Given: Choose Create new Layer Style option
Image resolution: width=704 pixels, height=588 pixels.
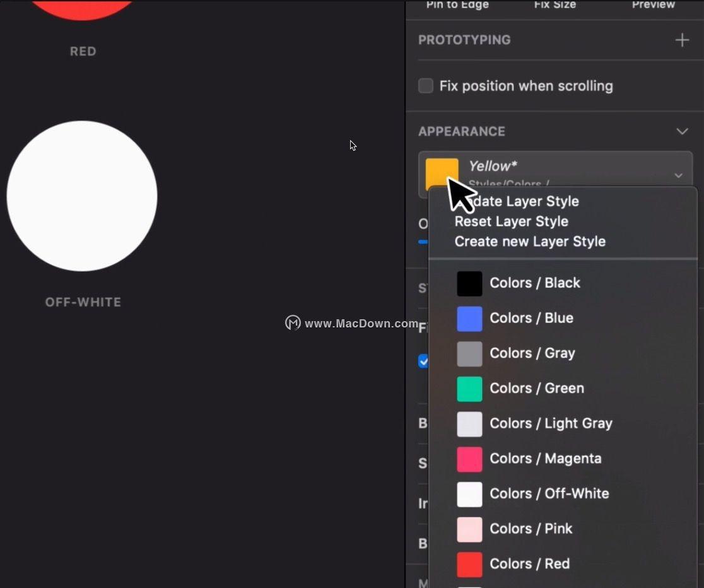Looking at the screenshot, I should (530, 242).
